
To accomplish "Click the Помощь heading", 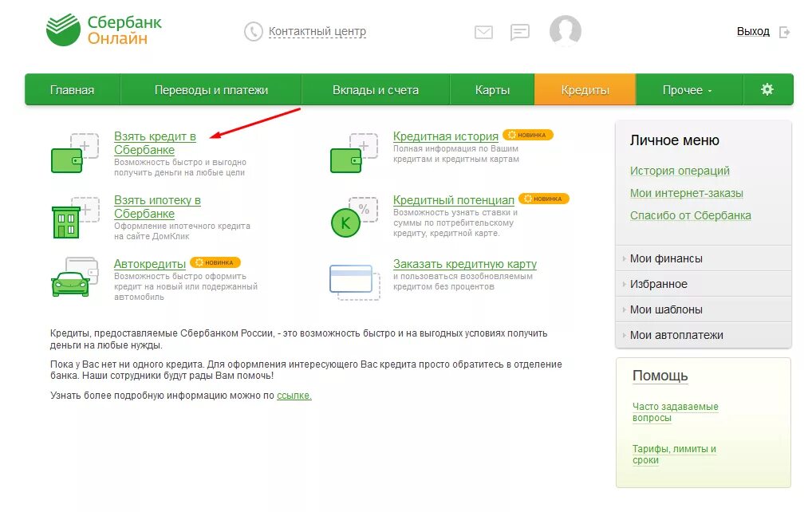I will tap(660, 376).
